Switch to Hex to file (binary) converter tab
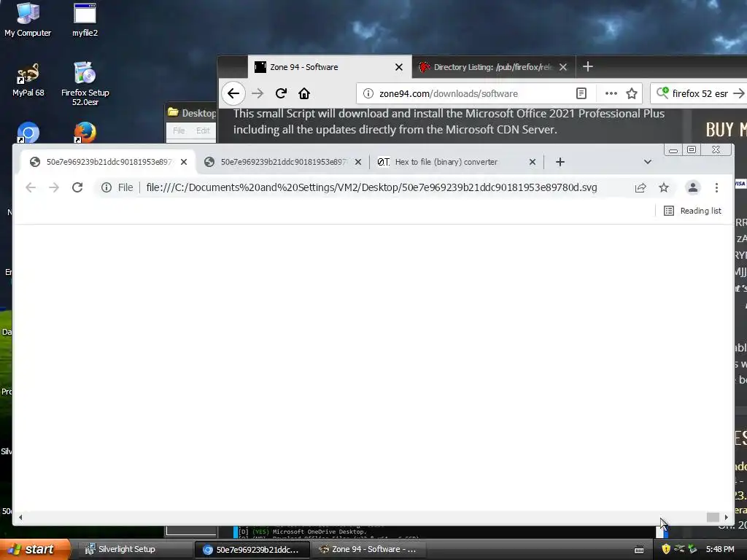Screen dimensions: 747x560 [457, 162]
